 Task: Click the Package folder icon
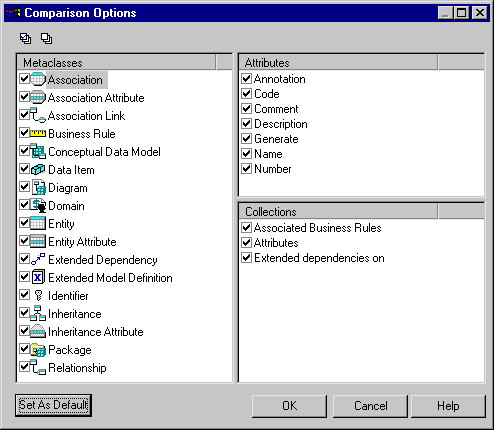[x=38, y=350]
